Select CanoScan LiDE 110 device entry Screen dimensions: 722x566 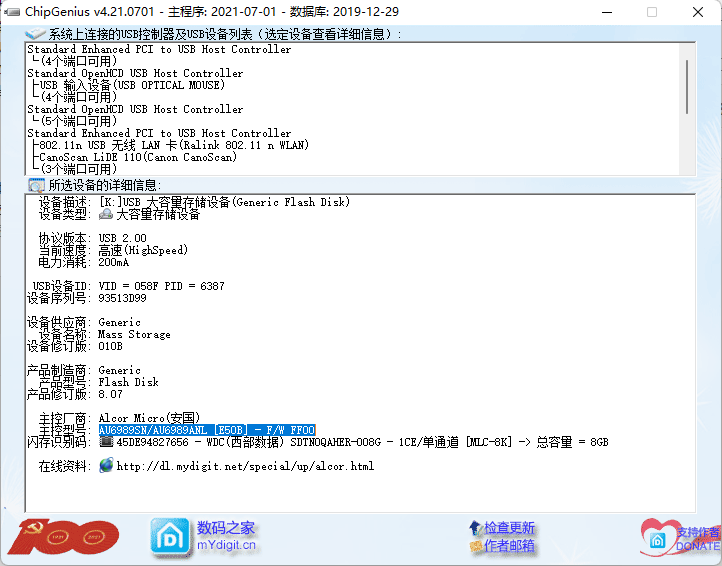point(138,157)
